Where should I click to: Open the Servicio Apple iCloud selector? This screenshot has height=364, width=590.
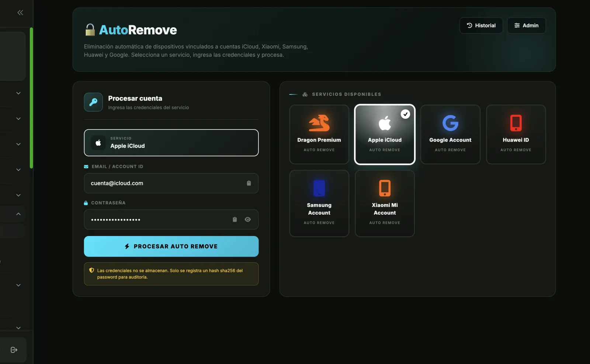pyautogui.click(x=171, y=143)
